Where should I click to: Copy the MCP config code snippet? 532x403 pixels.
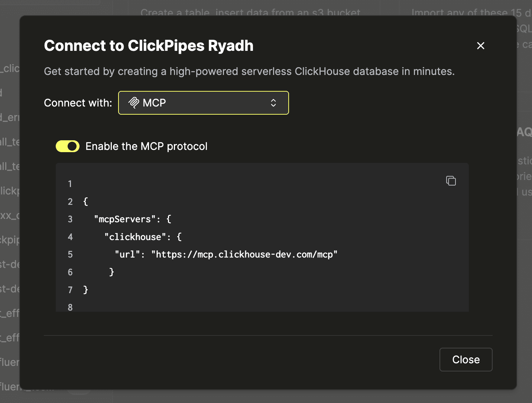coord(451,181)
